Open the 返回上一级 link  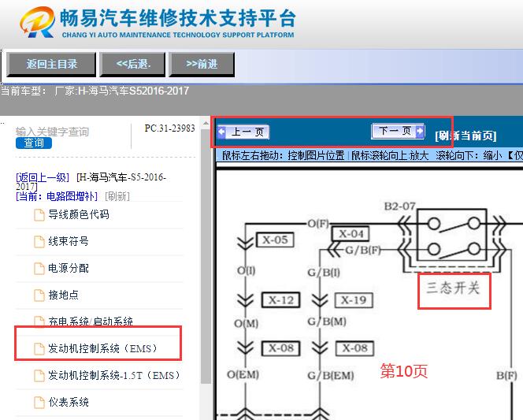pyautogui.click(x=43, y=177)
